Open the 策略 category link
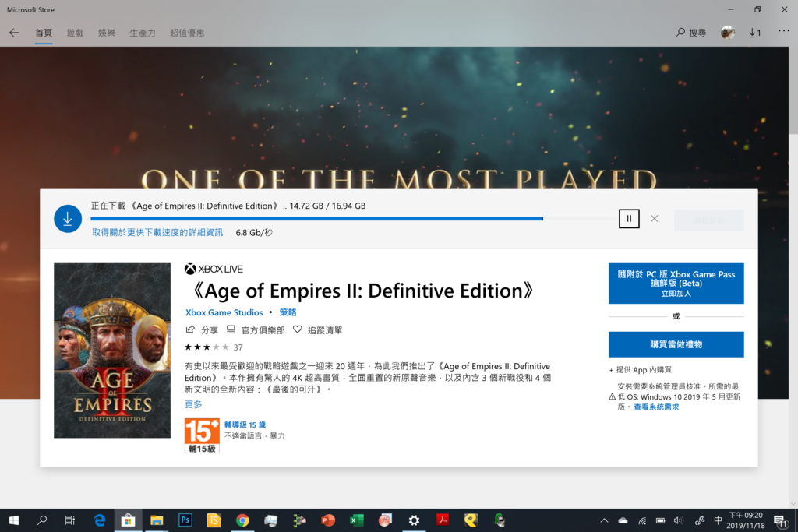Viewport: 798px width, 532px height. click(x=288, y=312)
